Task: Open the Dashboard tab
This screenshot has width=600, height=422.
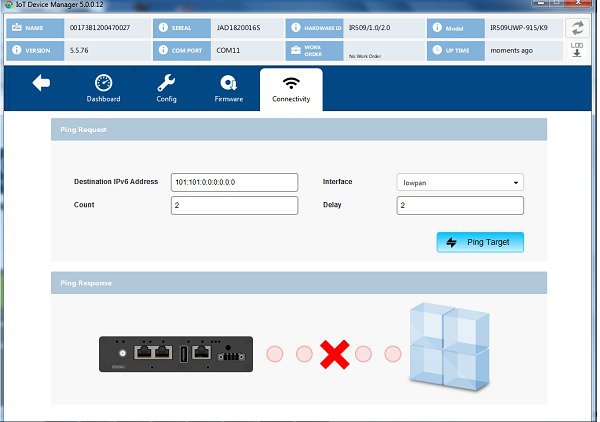Action: [x=103, y=89]
